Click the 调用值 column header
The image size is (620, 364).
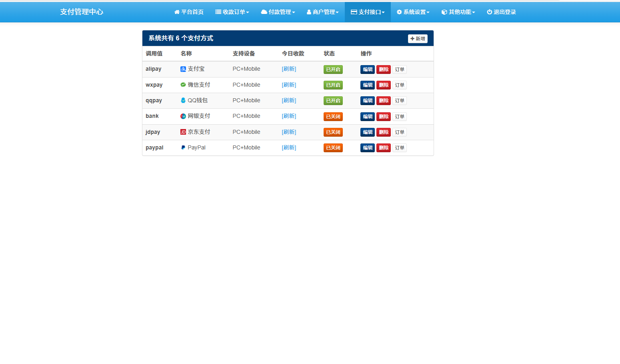[x=154, y=54]
